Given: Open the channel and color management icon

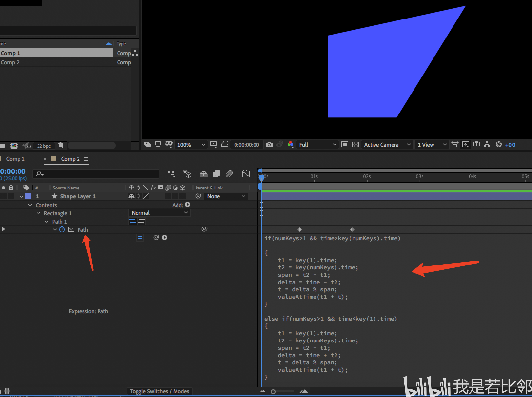Looking at the screenshot, I should [290, 144].
